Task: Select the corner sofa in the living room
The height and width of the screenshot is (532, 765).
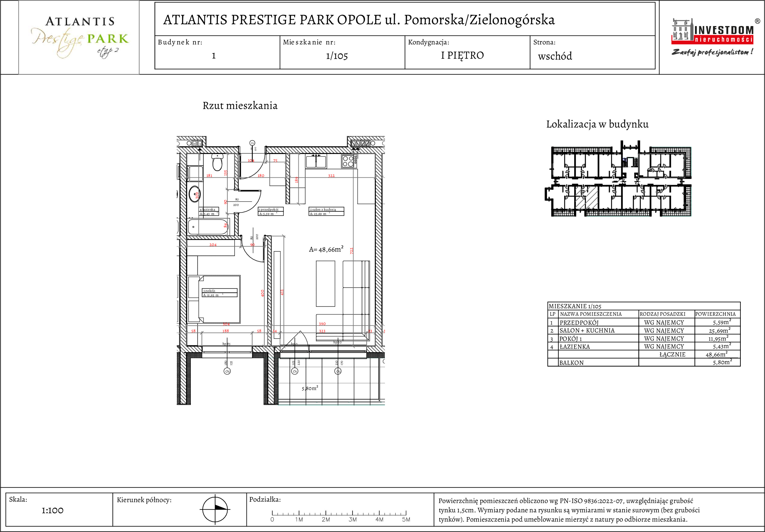Action: (x=343, y=300)
